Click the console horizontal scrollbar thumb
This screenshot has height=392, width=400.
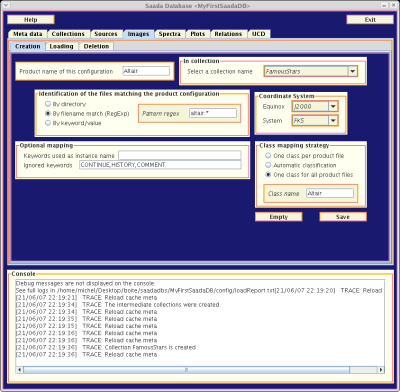[x=186, y=370]
